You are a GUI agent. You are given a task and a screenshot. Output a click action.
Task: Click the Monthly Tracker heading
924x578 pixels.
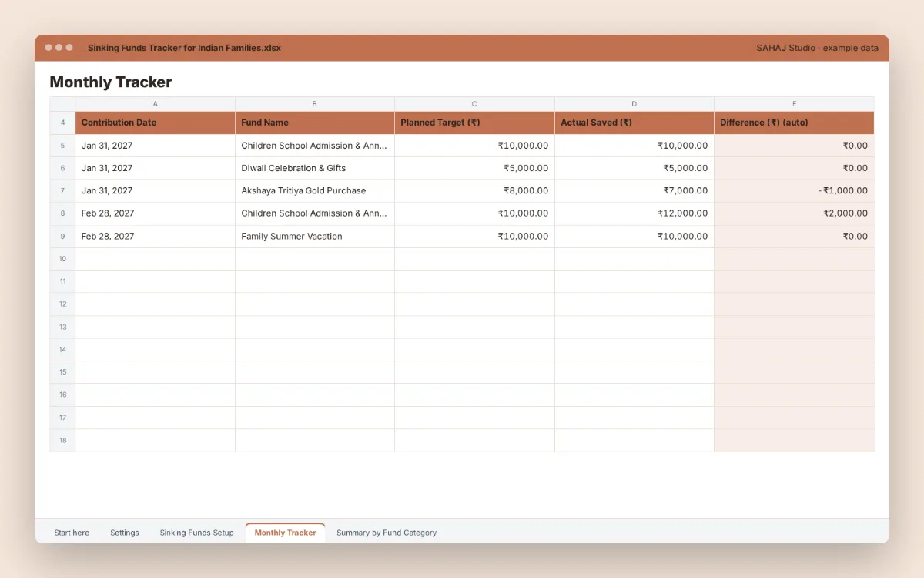coord(111,82)
